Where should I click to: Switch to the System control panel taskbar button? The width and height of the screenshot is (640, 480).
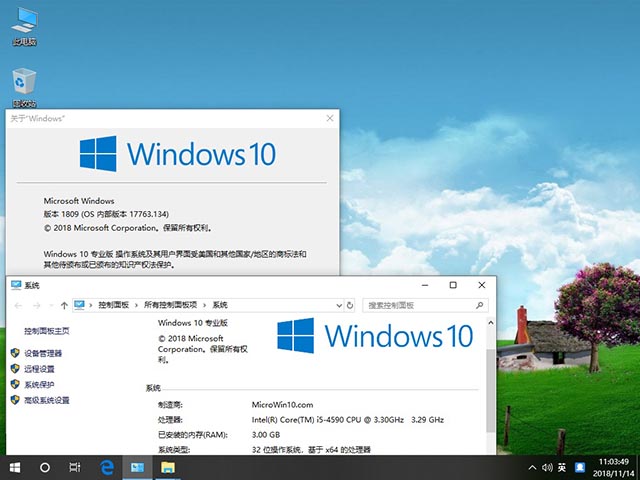[x=138, y=467]
